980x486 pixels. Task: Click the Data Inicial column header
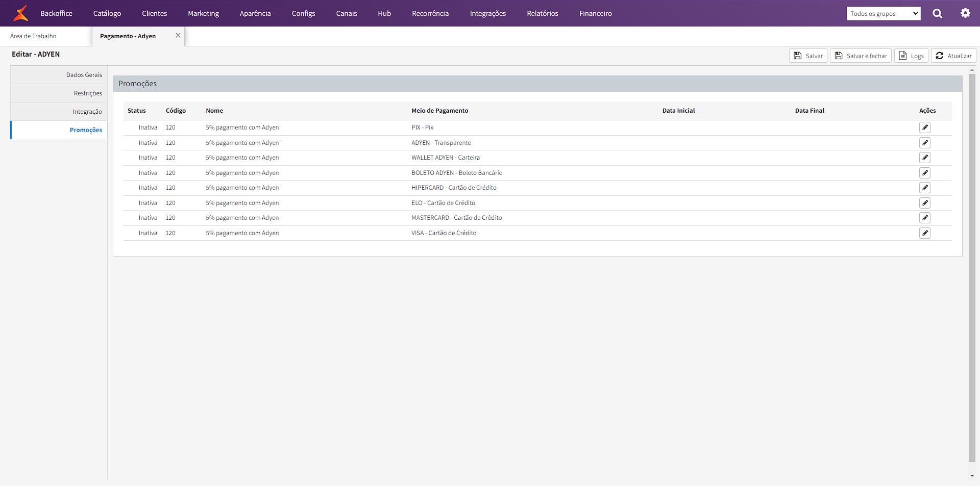click(679, 111)
